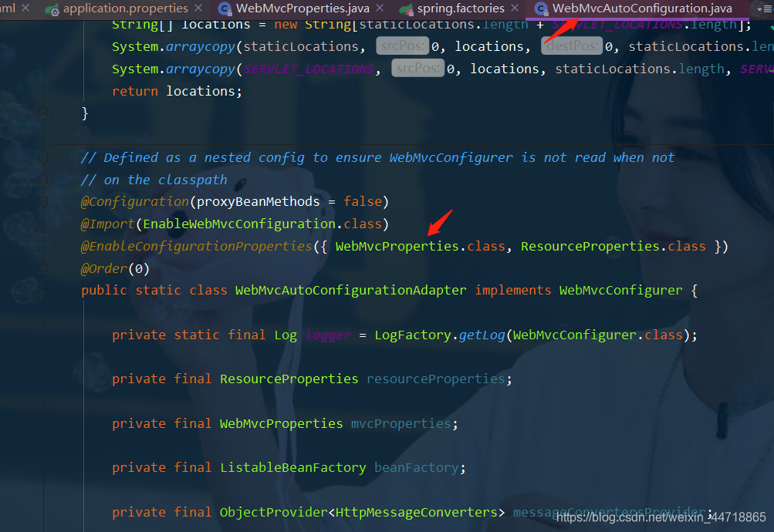774x532 pixels.
Task: Toggle fold marker beside @Order(0) line
Action: point(43,268)
